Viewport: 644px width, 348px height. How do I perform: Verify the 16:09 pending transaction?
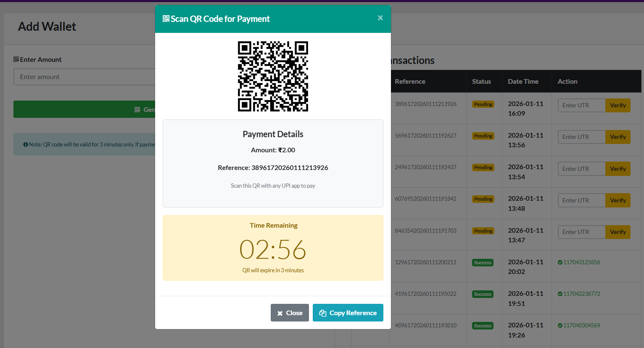click(618, 105)
